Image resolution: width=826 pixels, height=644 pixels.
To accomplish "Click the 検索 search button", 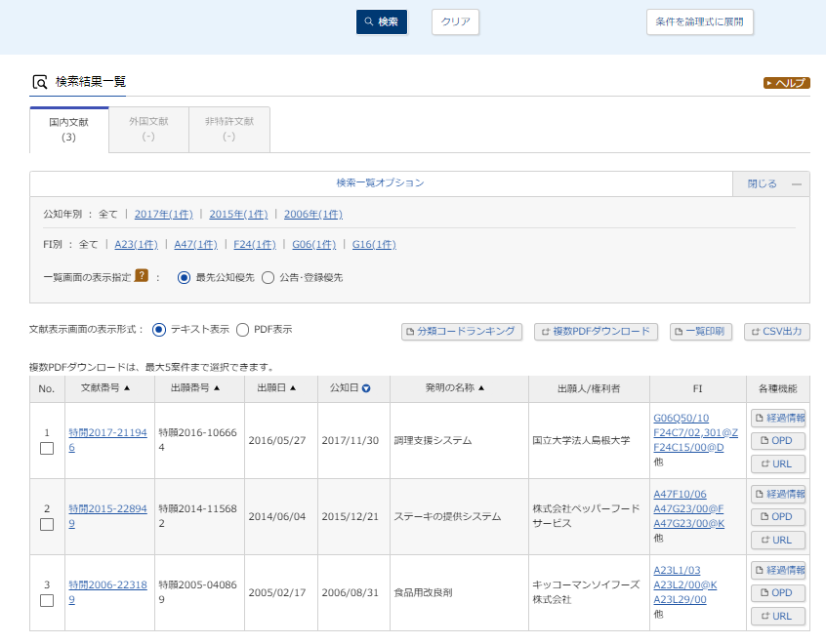I will [x=382, y=22].
